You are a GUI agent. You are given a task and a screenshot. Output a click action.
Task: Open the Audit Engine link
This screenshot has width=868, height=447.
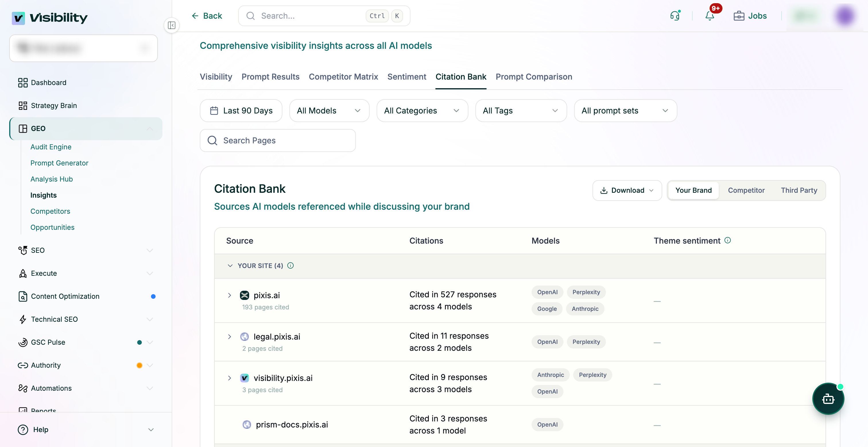51,147
